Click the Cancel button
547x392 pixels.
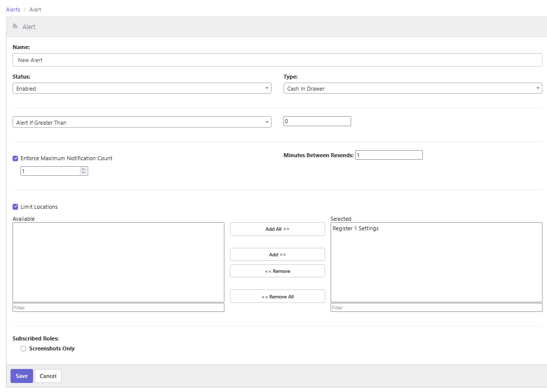point(48,376)
